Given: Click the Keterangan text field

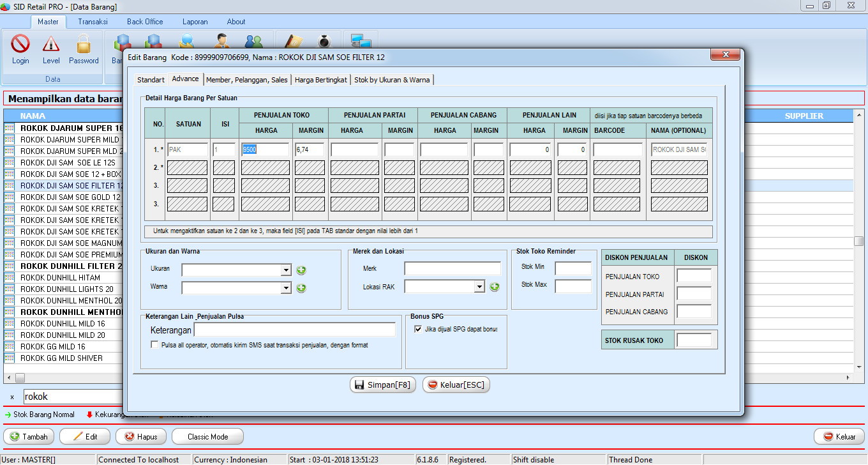Looking at the screenshot, I should pyautogui.click(x=294, y=330).
